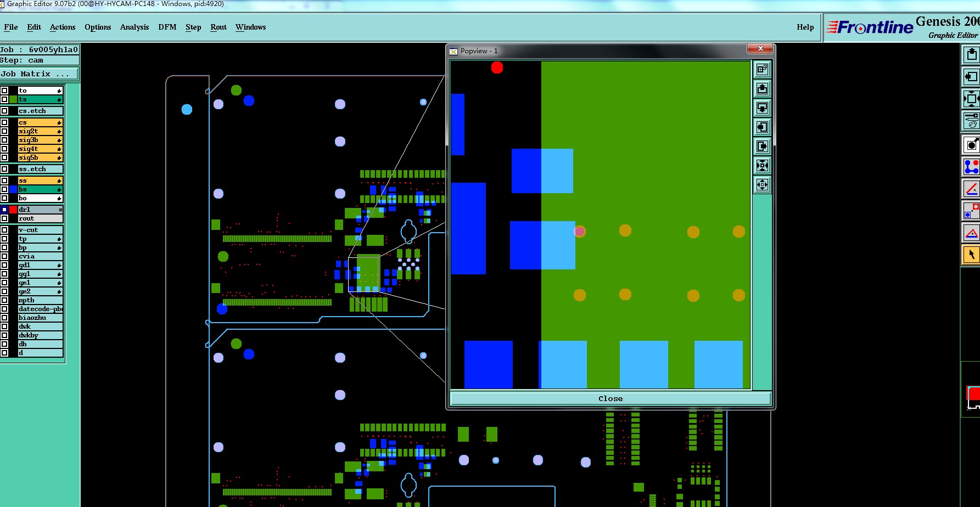This screenshot has width=980, height=507.
Task: Click the hand marker on layer 'to'
Action: point(59,91)
